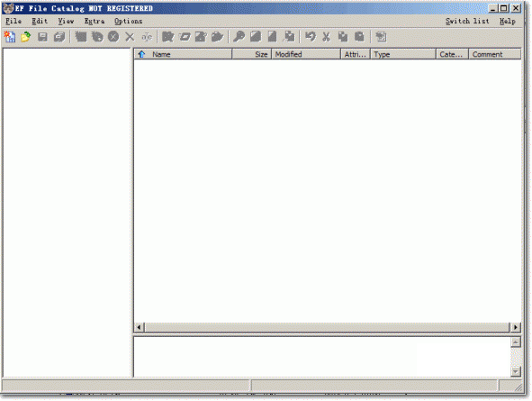532x401 pixels.
Task: Click inside the left catalog tree pane
Action: [x=67, y=213]
